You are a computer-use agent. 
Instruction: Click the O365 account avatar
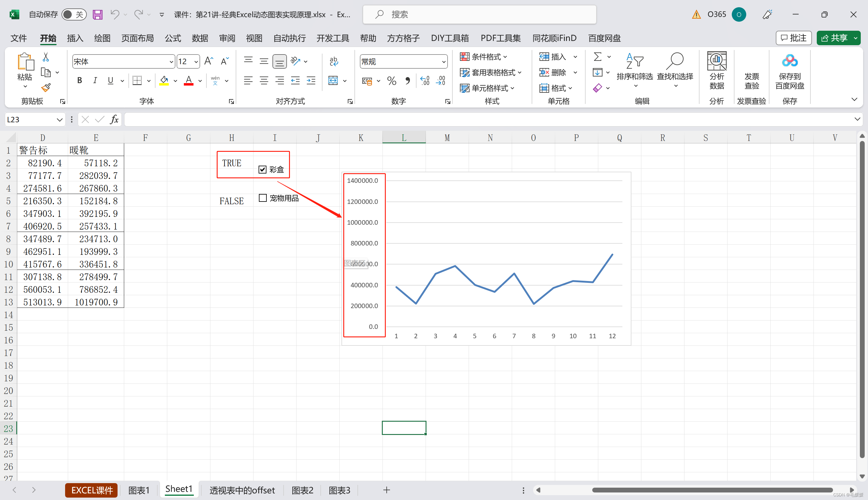pyautogui.click(x=738, y=14)
